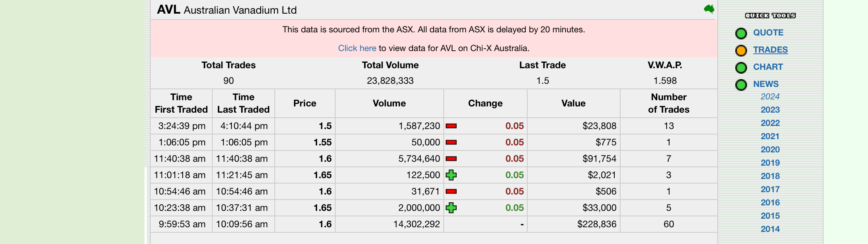The image size is (868, 244).
Task: Click red minus icon in 10:54:46 am row
Action: (451, 191)
